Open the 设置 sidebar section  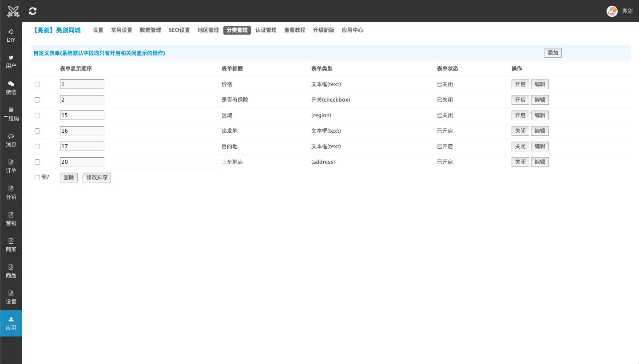coord(11,297)
